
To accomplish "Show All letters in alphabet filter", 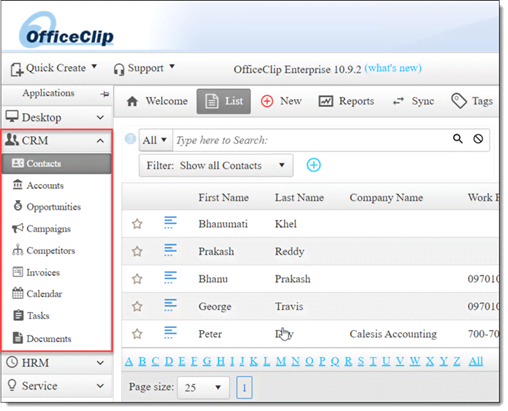I will pos(476,361).
